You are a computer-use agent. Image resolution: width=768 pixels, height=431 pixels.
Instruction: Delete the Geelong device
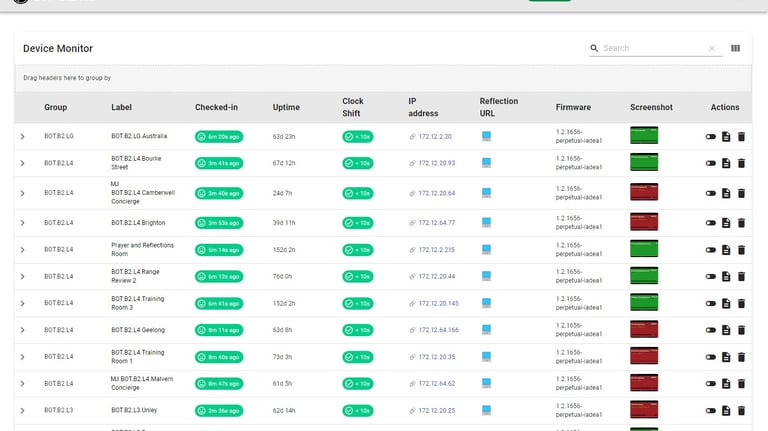pos(741,330)
